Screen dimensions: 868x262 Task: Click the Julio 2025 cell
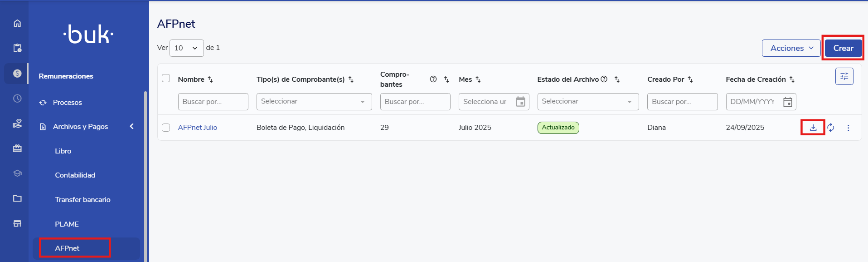[475, 128]
